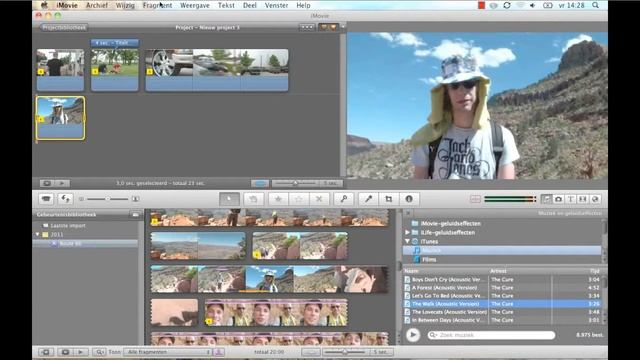This screenshot has width=640, height=360.
Task: Click the keyword filter magnifier button
Action: (99, 352)
